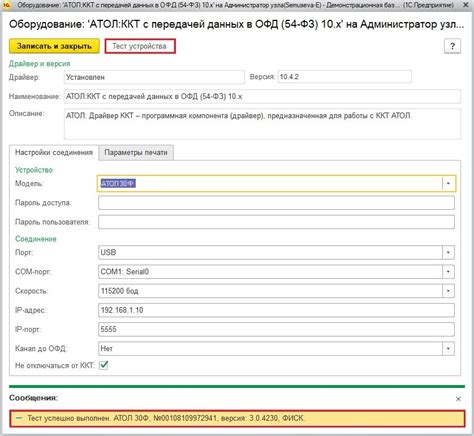The height and width of the screenshot is (436, 474).
Task: Expand the Скорость dropdown
Action: [x=448, y=291]
